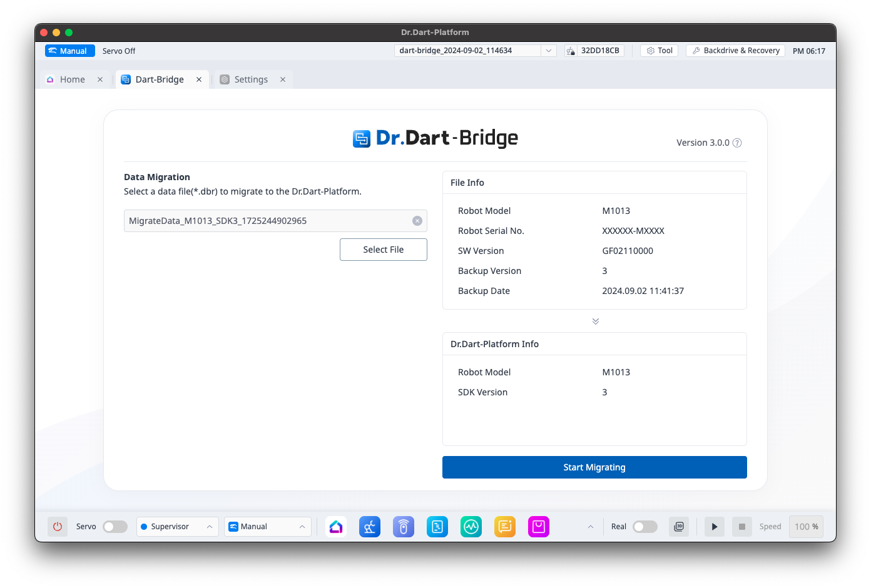Open the blue robot arm module icon

click(370, 527)
